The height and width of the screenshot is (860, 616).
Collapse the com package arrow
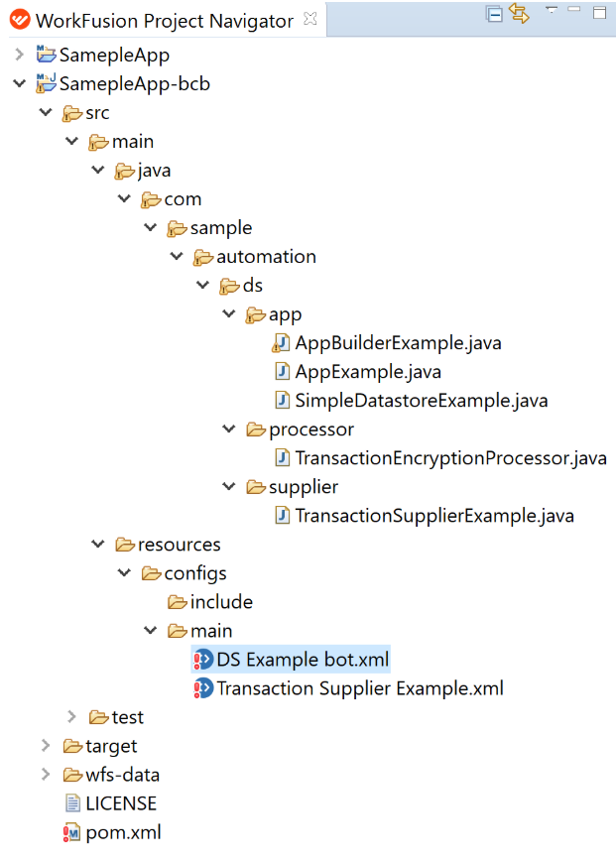(125, 198)
